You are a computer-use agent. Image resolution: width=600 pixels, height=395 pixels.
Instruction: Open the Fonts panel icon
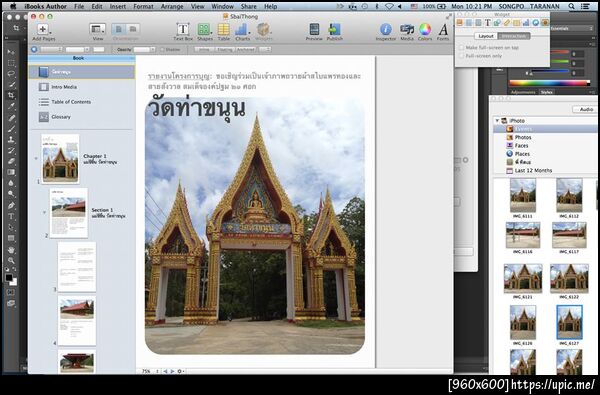[x=443, y=32]
